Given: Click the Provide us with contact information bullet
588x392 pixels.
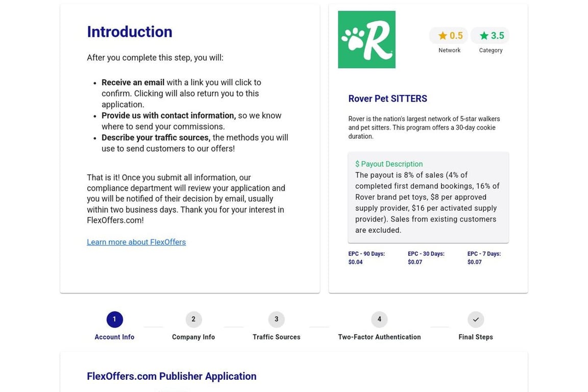Looking at the screenshot, I should click(191, 121).
